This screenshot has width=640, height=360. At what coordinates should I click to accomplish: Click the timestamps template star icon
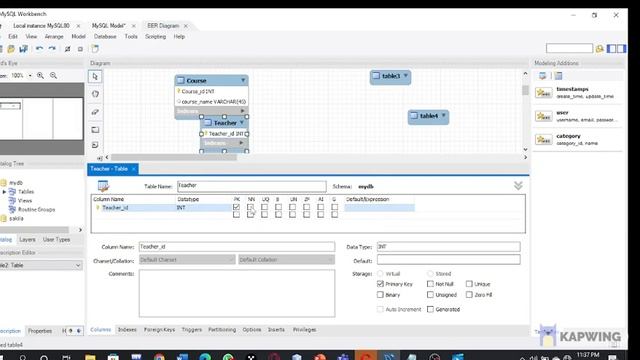point(543,93)
